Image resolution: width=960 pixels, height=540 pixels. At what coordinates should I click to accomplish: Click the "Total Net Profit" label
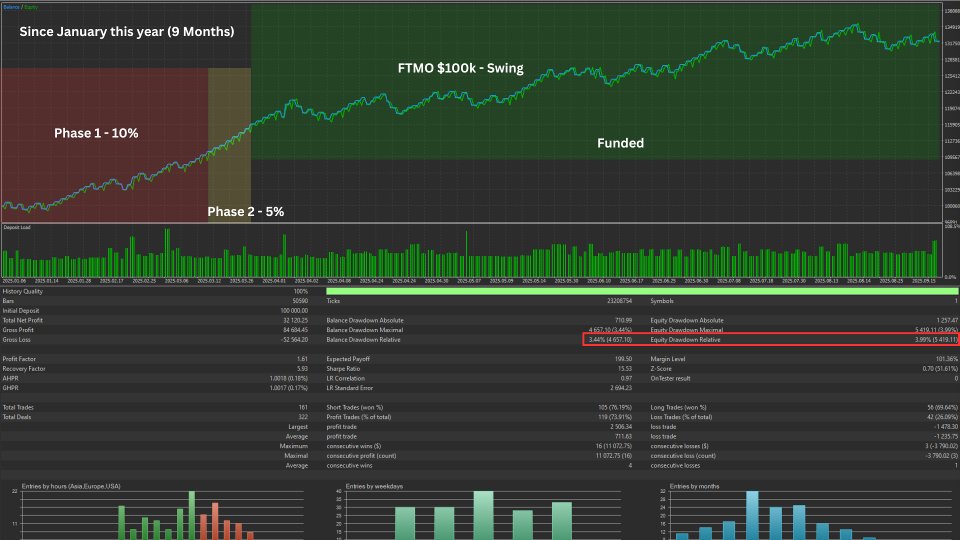pyautogui.click(x=23, y=321)
